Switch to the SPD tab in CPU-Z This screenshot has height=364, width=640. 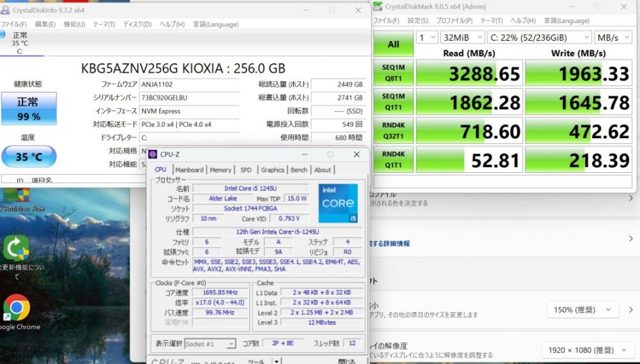[x=246, y=170]
